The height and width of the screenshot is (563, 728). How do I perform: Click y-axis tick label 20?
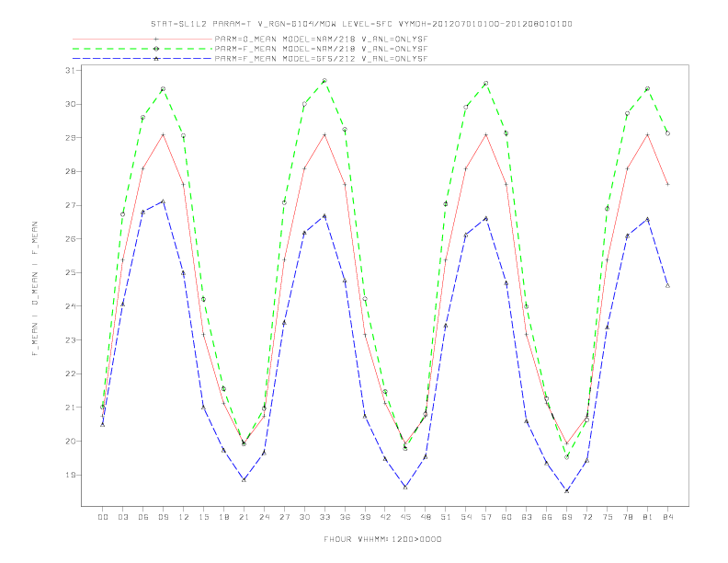(70, 442)
